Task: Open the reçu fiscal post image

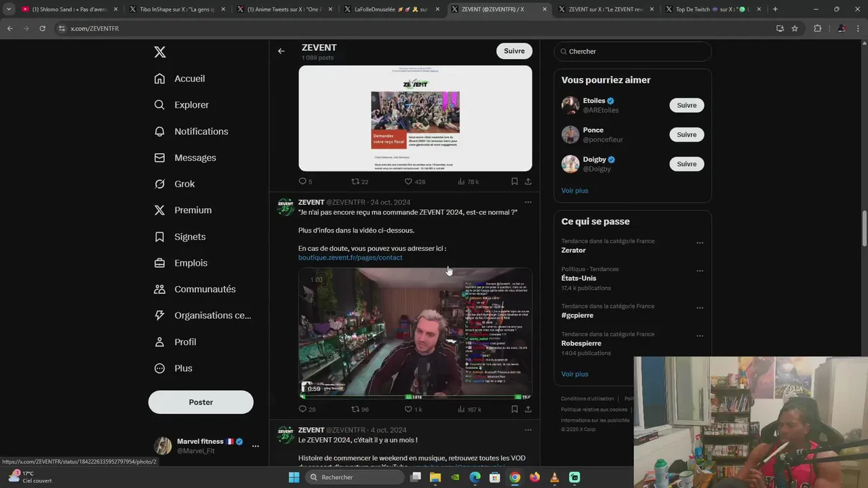Action: (x=415, y=119)
